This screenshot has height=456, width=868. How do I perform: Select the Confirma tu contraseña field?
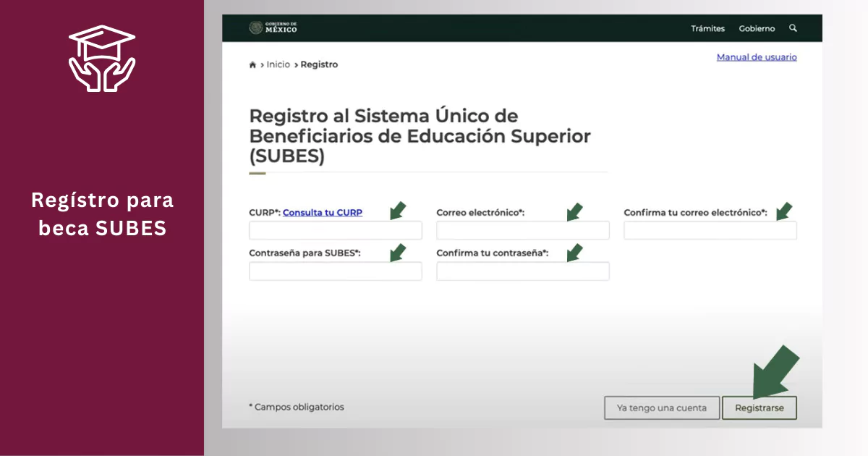pyautogui.click(x=523, y=271)
